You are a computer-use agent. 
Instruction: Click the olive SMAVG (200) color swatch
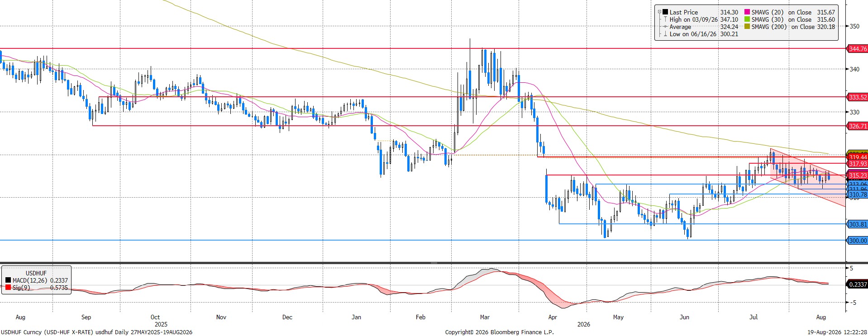[x=747, y=27]
